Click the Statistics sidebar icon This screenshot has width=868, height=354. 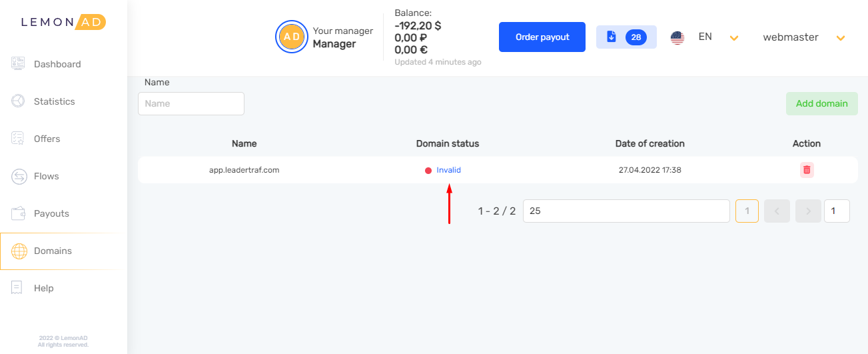tap(19, 101)
